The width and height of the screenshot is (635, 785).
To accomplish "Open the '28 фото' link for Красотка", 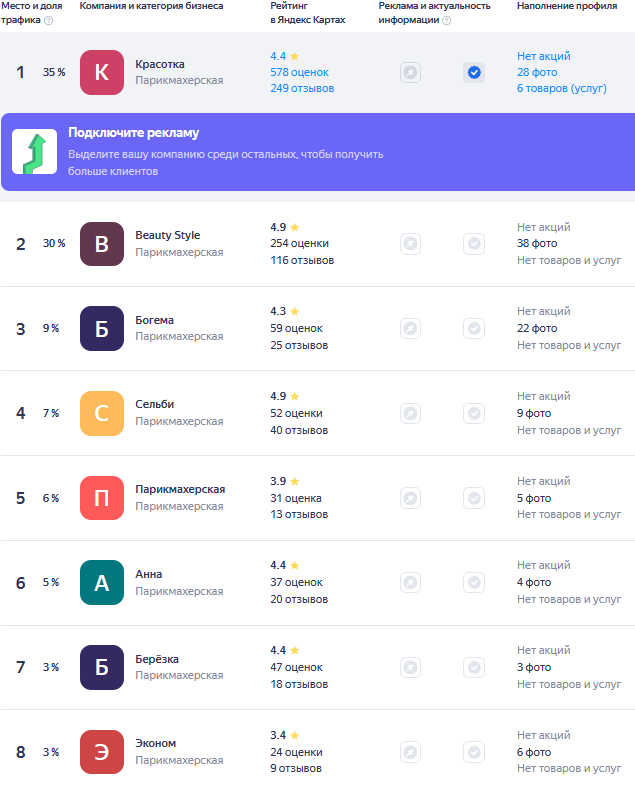I will pyautogui.click(x=537, y=72).
